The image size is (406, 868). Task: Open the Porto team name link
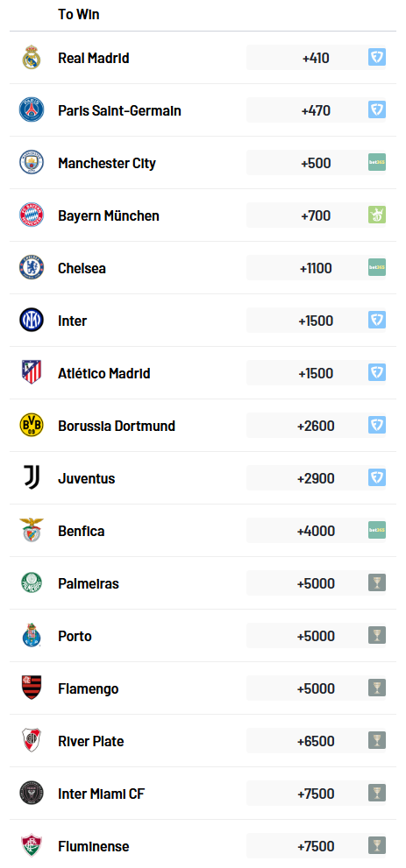point(75,636)
